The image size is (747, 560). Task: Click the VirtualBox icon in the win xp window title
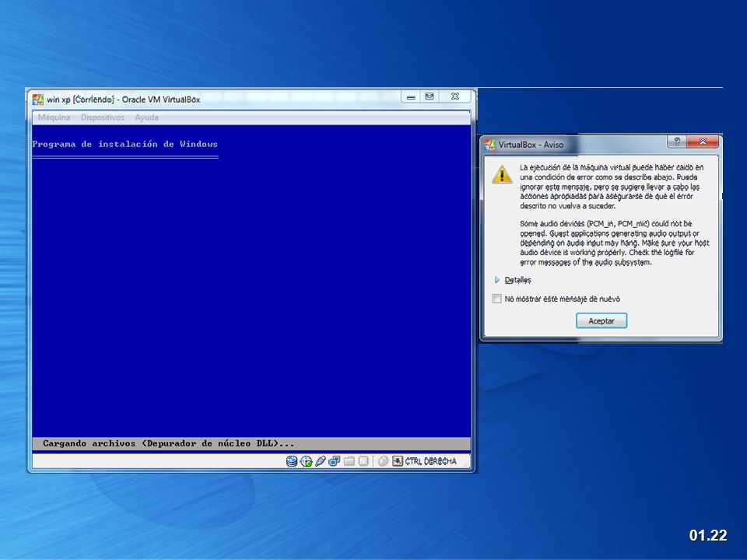coord(37,100)
